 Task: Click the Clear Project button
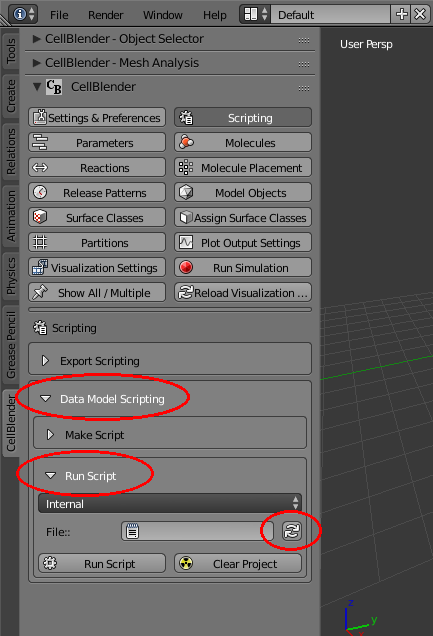(x=238, y=563)
